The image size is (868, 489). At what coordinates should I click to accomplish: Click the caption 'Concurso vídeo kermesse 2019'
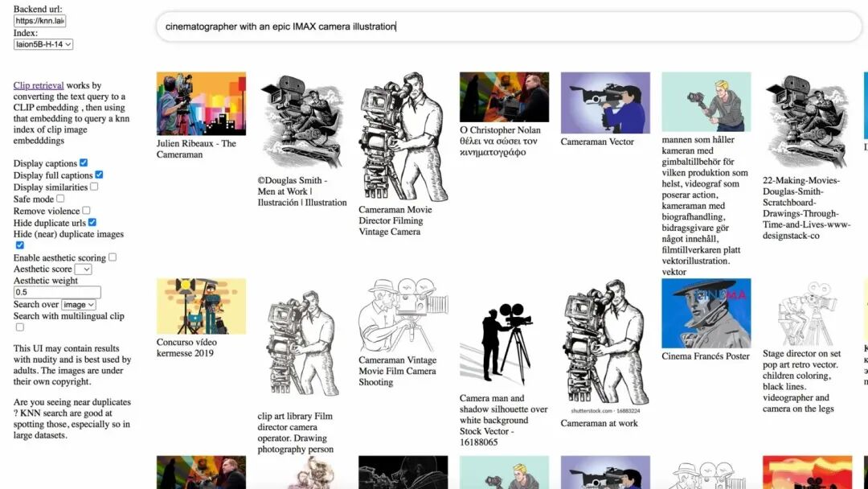tap(186, 347)
